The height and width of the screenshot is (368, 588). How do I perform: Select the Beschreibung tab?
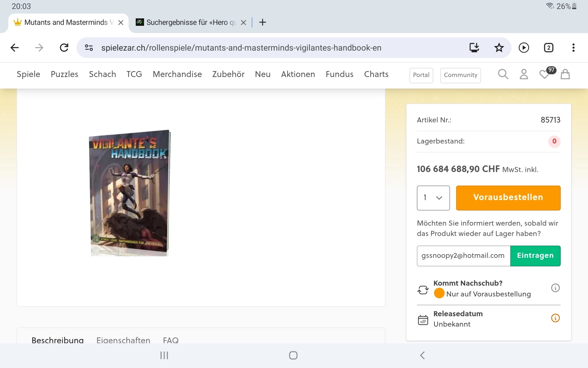click(x=57, y=340)
